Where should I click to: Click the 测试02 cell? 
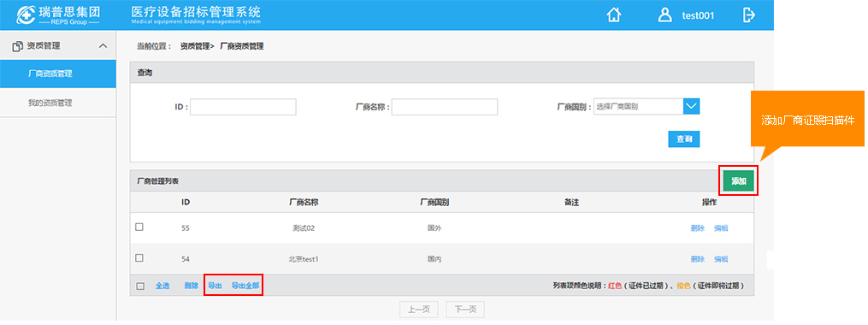click(x=304, y=228)
